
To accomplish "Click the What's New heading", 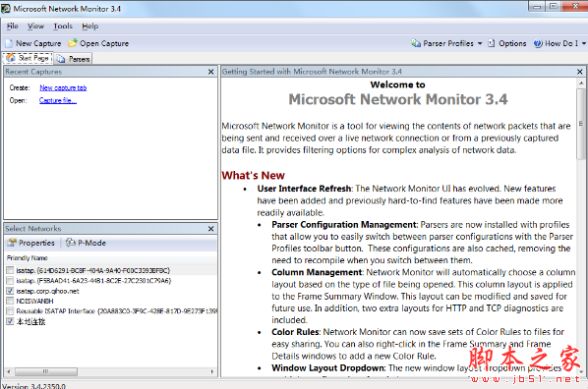I will pyautogui.click(x=253, y=176).
